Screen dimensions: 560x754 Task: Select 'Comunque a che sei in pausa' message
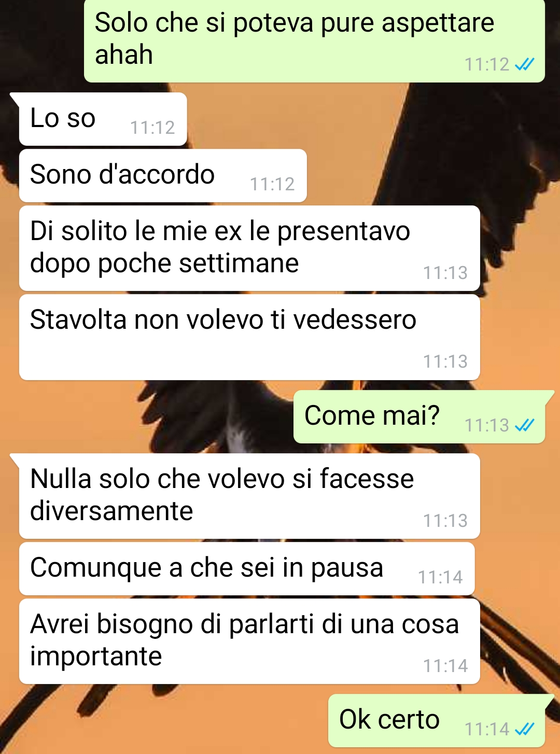(247, 569)
